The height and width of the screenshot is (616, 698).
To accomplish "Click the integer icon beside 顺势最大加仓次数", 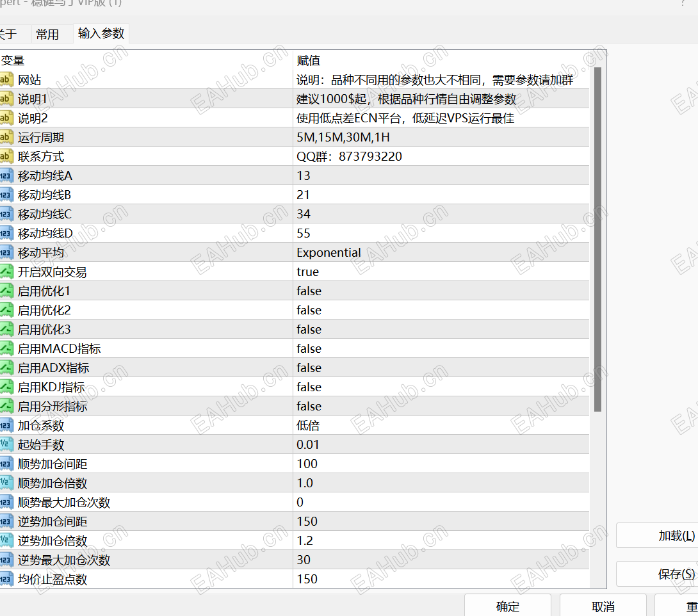I will [x=6, y=502].
